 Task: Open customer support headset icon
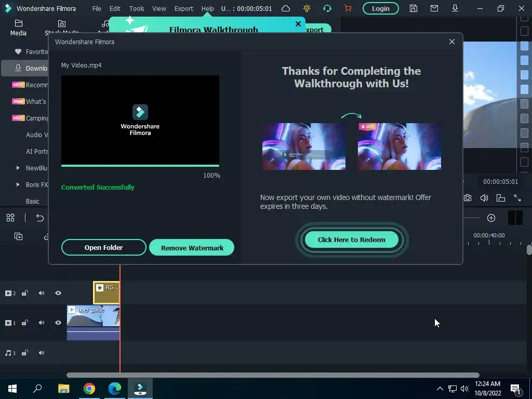[327, 8]
